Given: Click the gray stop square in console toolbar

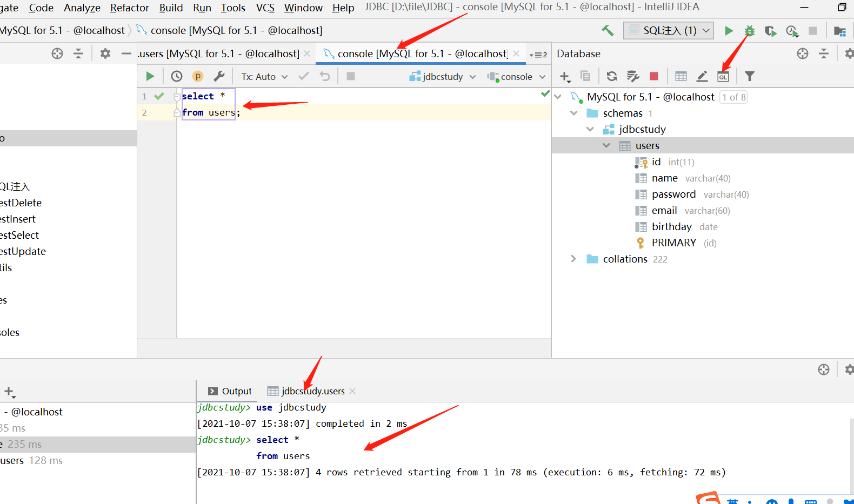Looking at the screenshot, I should [x=351, y=76].
